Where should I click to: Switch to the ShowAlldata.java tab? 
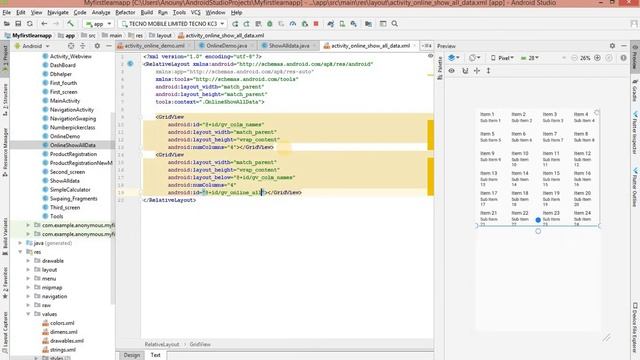[x=289, y=46]
